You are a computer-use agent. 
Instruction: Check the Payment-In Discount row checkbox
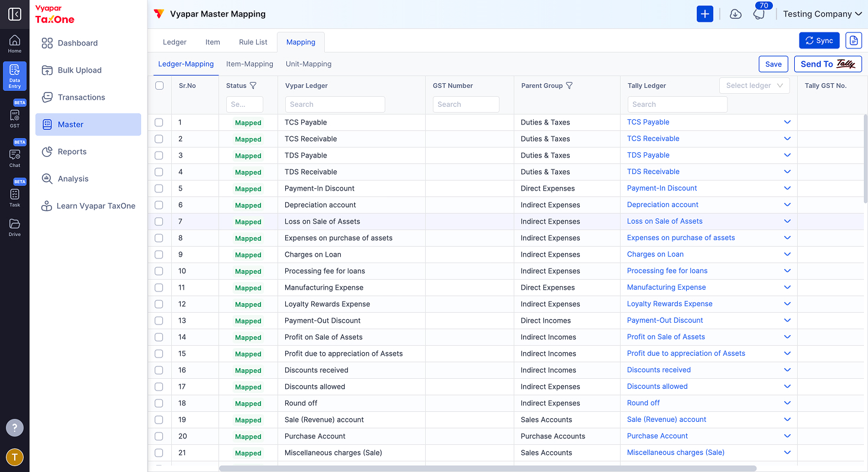point(159,188)
